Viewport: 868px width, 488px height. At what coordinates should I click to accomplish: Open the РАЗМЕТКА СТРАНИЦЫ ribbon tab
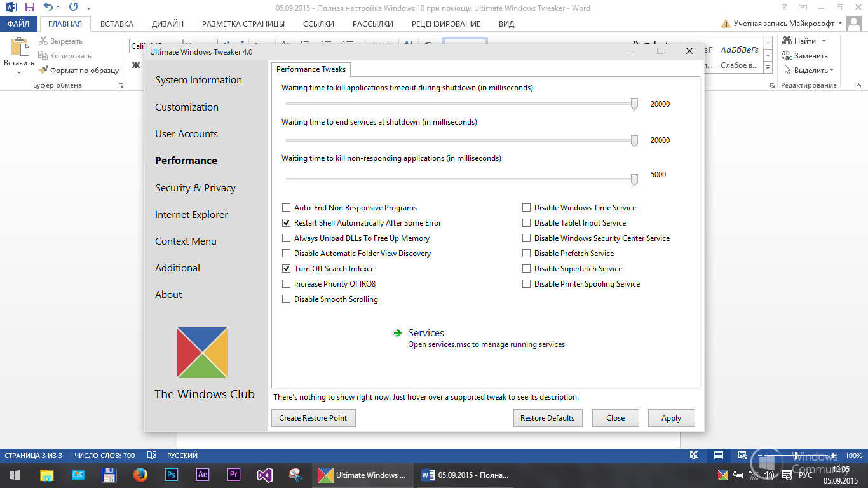click(x=243, y=24)
